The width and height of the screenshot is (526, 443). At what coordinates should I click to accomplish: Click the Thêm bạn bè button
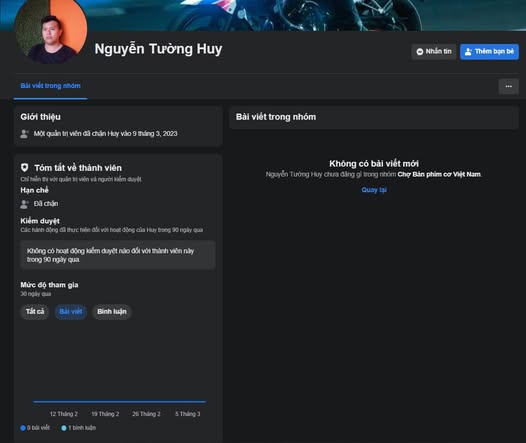pos(489,52)
